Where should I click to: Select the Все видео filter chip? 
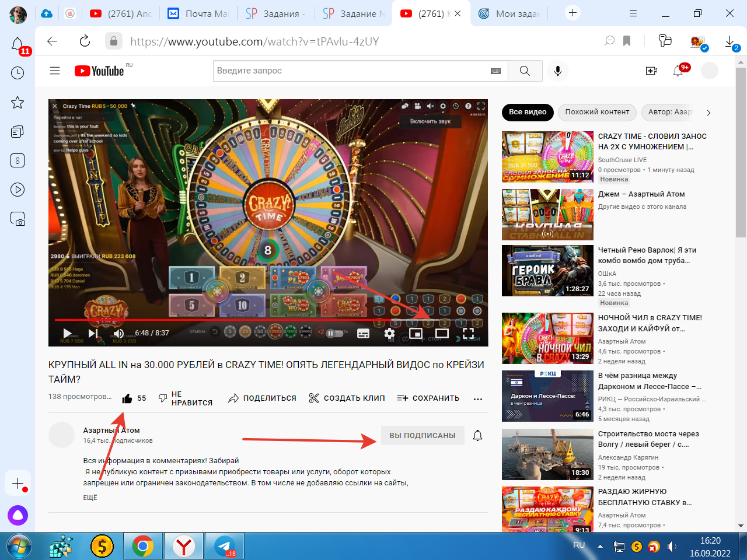click(x=528, y=112)
